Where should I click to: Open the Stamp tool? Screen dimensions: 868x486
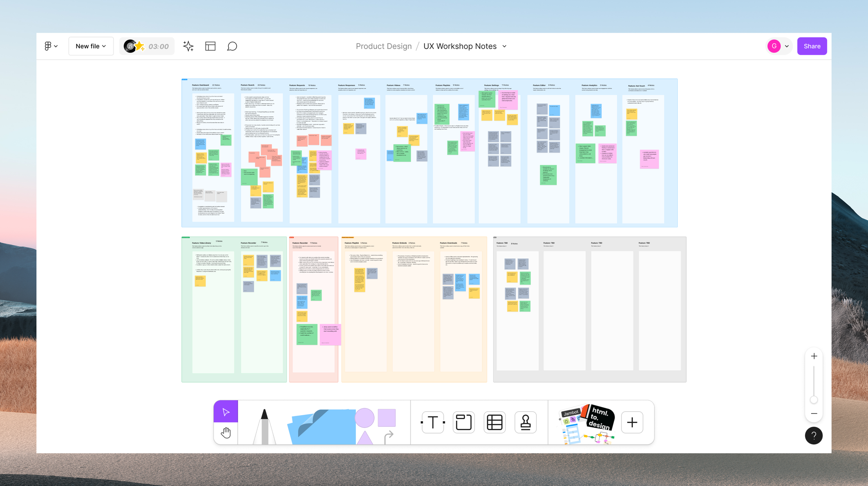click(525, 422)
